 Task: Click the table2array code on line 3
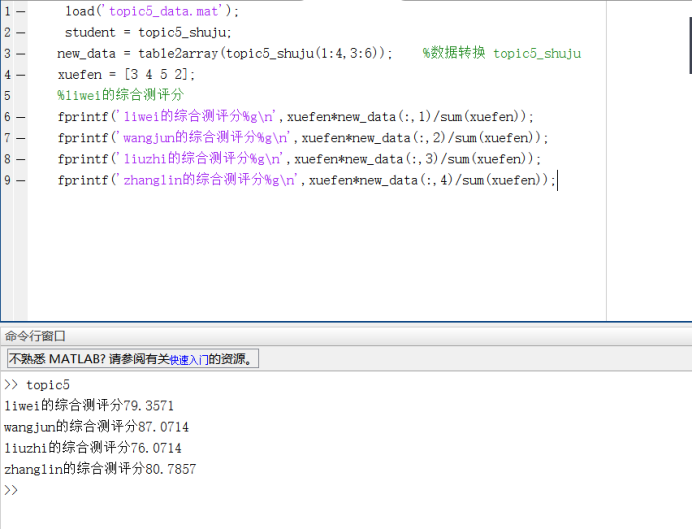(x=225, y=53)
